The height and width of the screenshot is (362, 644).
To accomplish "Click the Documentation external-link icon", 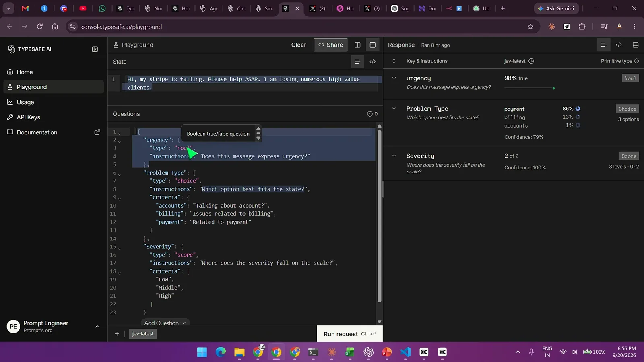I will (x=97, y=132).
